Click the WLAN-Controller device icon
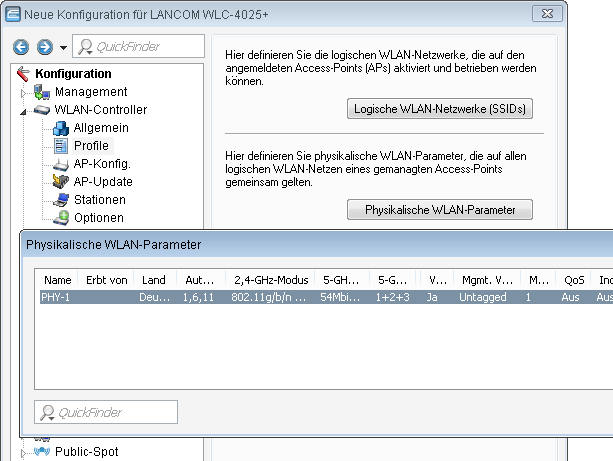 point(42,110)
